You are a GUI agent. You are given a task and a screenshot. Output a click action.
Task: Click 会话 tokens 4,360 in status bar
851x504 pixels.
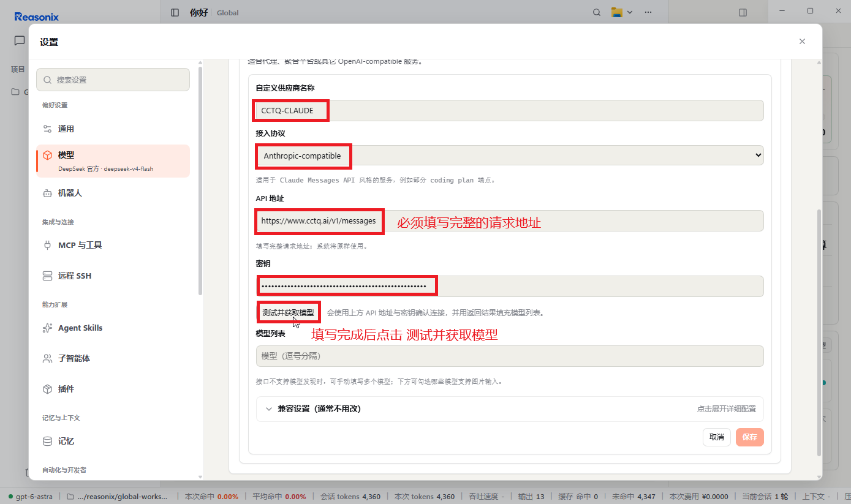coord(350,497)
